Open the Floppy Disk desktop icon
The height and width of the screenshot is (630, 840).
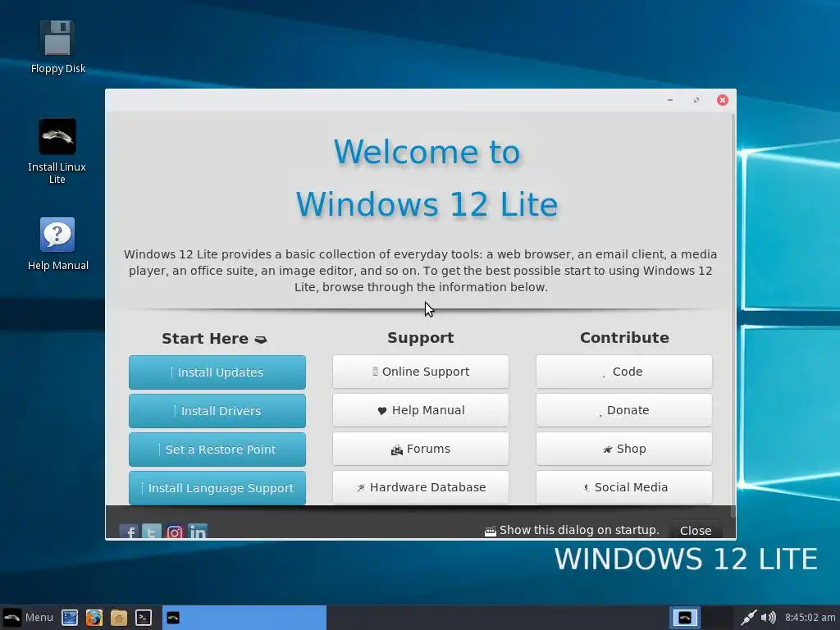click(x=57, y=46)
